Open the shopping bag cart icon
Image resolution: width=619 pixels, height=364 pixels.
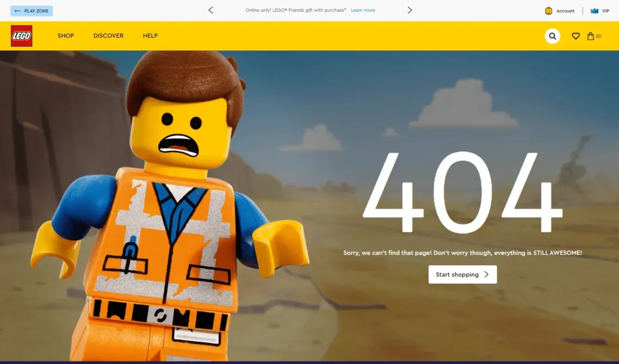(591, 36)
